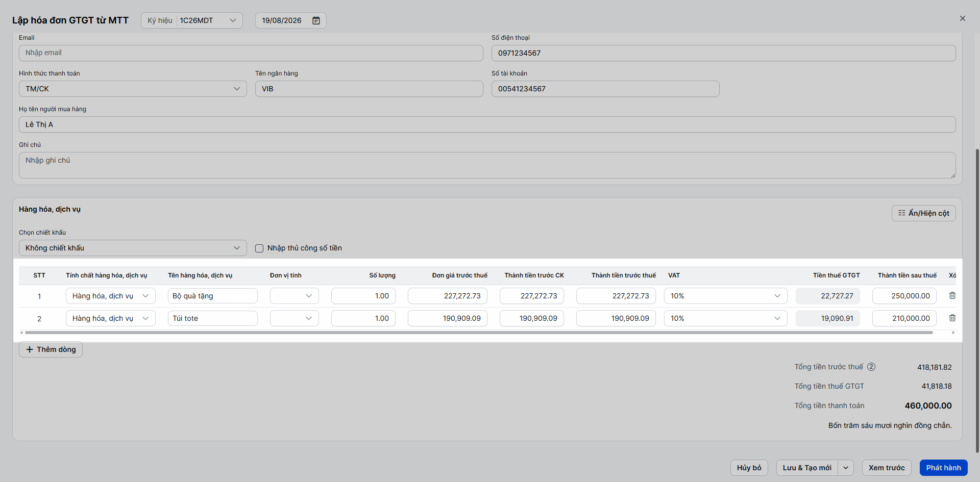This screenshot has width=980, height=482.
Task: Click tax amount 19,090.91 in row 2
Action: [827, 318]
